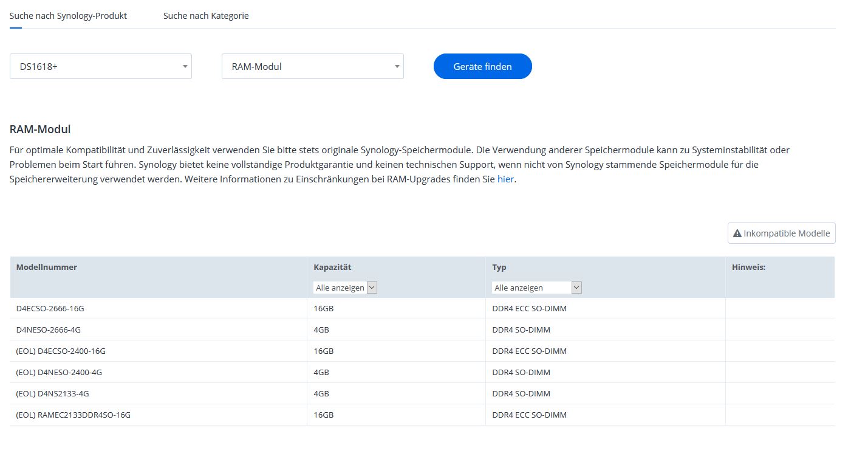
Task: Open the Typ filter 'Alle anzeigen'
Action: pyautogui.click(x=537, y=288)
